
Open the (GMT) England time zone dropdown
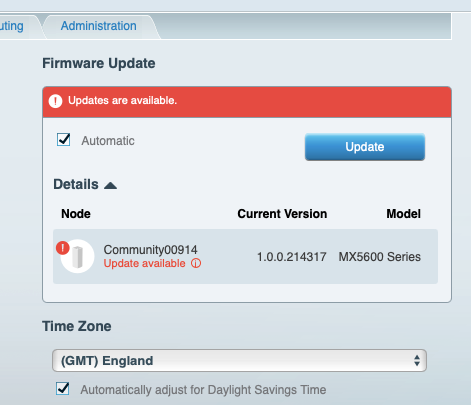239,360
